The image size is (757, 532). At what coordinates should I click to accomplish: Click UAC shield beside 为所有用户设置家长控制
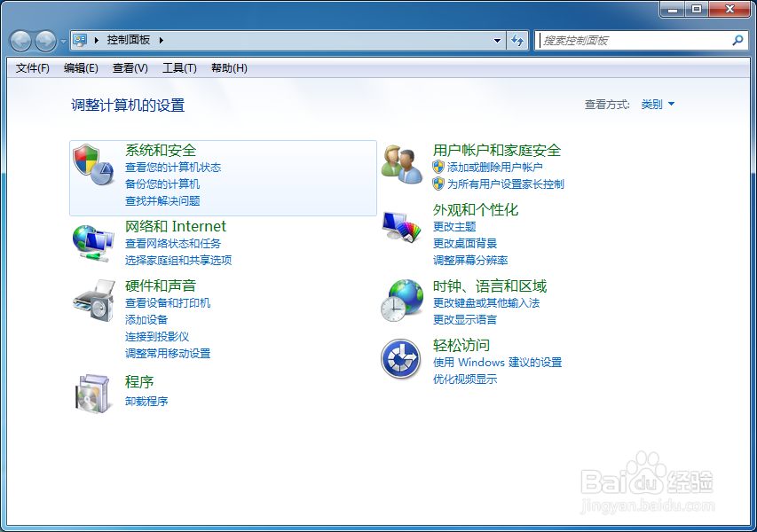(x=438, y=184)
